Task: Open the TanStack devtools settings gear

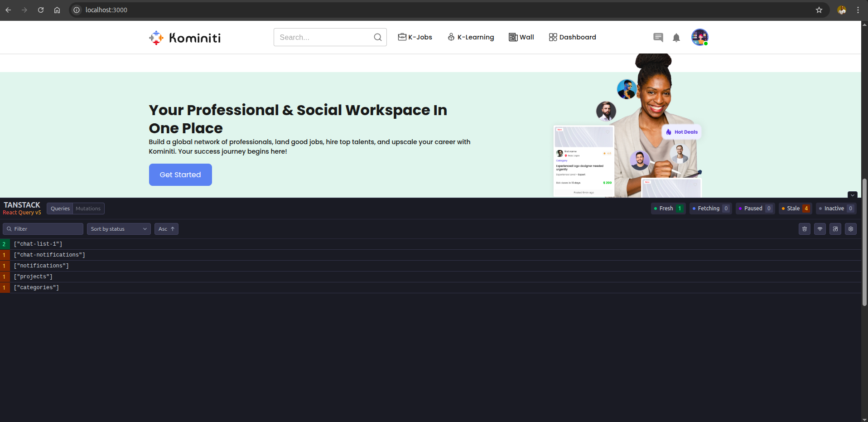Action: tap(850, 229)
